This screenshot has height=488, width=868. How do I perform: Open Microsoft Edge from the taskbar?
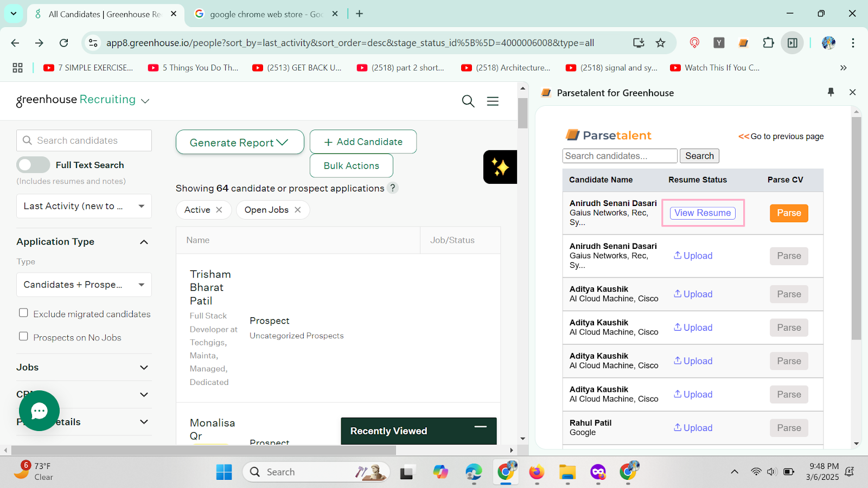click(474, 472)
